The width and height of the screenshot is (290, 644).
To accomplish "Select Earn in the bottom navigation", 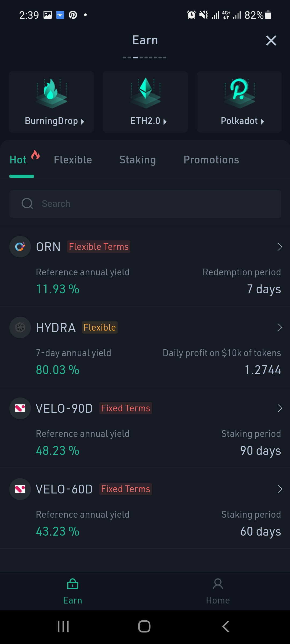I will point(73,591).
